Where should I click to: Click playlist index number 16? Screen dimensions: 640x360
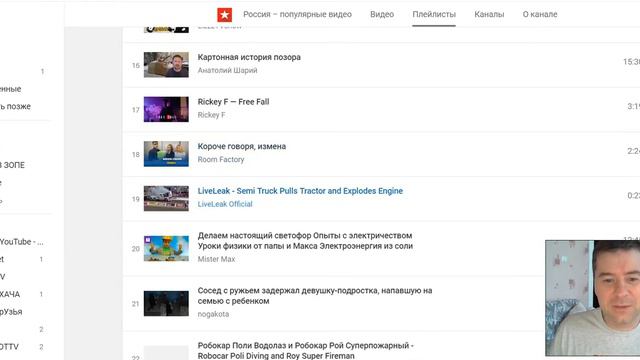(136, 65)
